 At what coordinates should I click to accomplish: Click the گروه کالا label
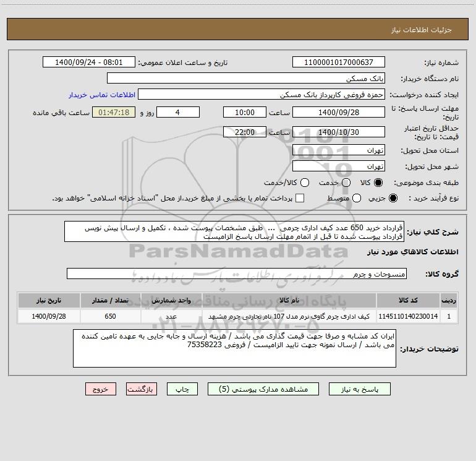442,274
